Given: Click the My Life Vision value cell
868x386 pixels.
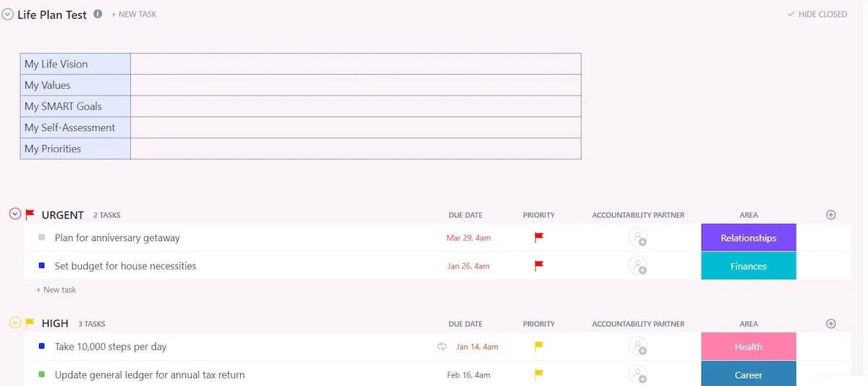Looking at the screenshot, I should [x=356, y=64].
